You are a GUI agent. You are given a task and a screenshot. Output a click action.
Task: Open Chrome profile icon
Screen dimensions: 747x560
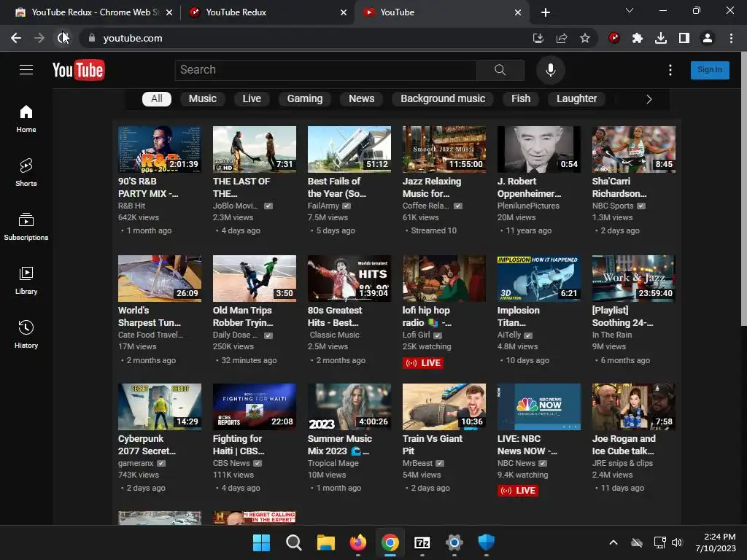pyautogui.click(x=708, y=38)
